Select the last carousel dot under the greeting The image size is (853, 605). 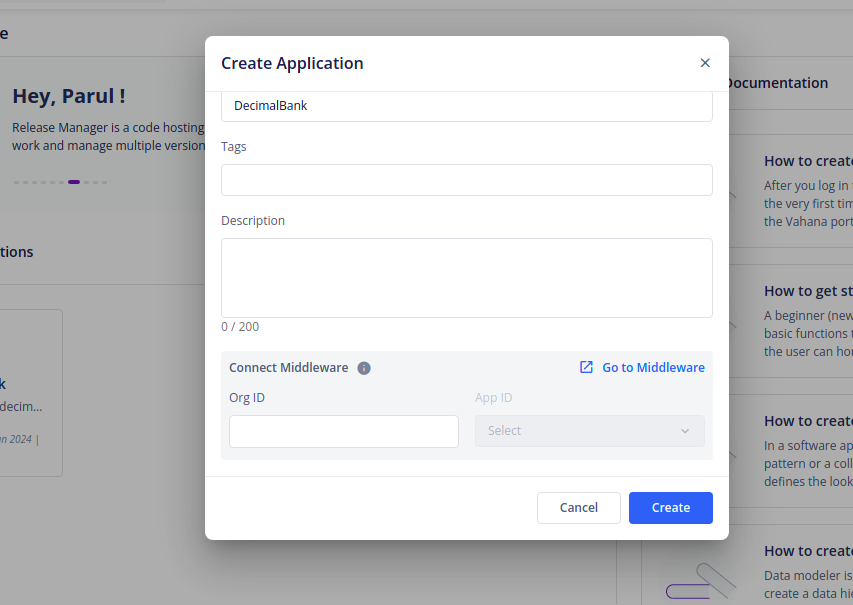pyautogui.click(x=103, y=182)
